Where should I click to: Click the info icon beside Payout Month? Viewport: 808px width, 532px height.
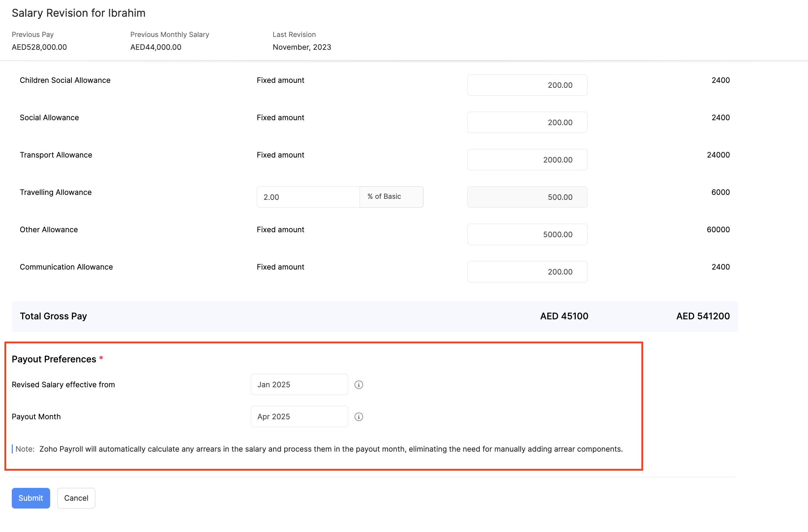pos(359,416)
